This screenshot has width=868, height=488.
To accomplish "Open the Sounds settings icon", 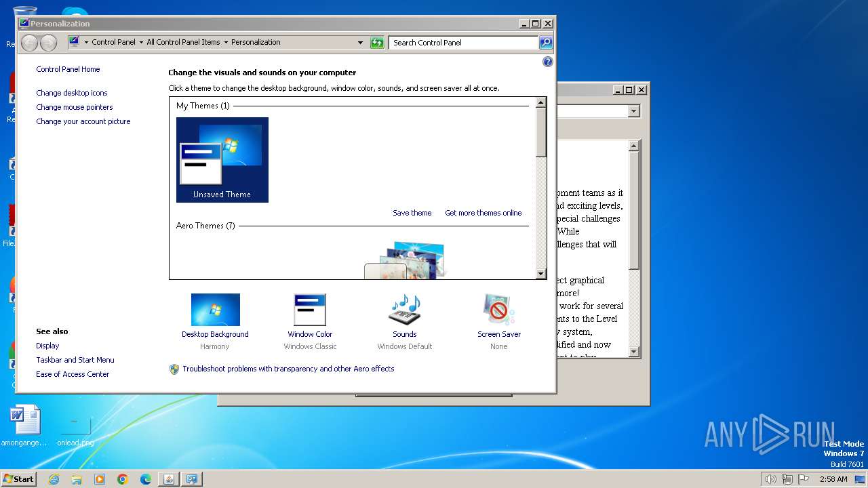I will coord(405,310).
